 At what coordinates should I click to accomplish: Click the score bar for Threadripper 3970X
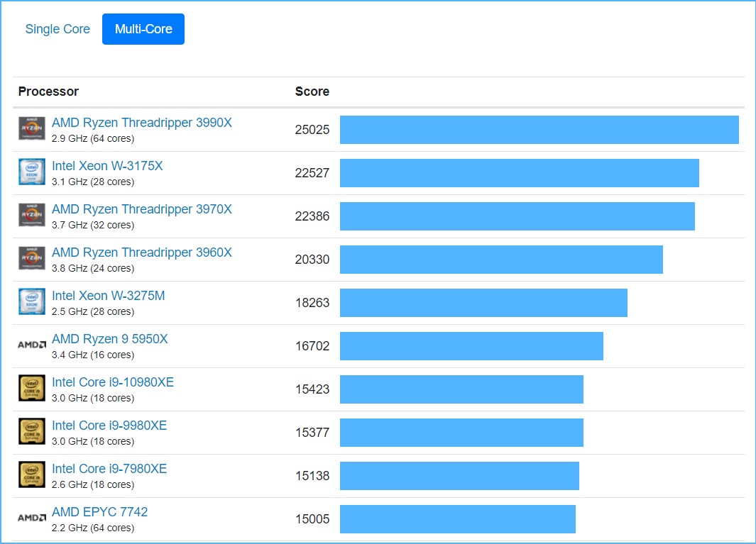[517, 216]
